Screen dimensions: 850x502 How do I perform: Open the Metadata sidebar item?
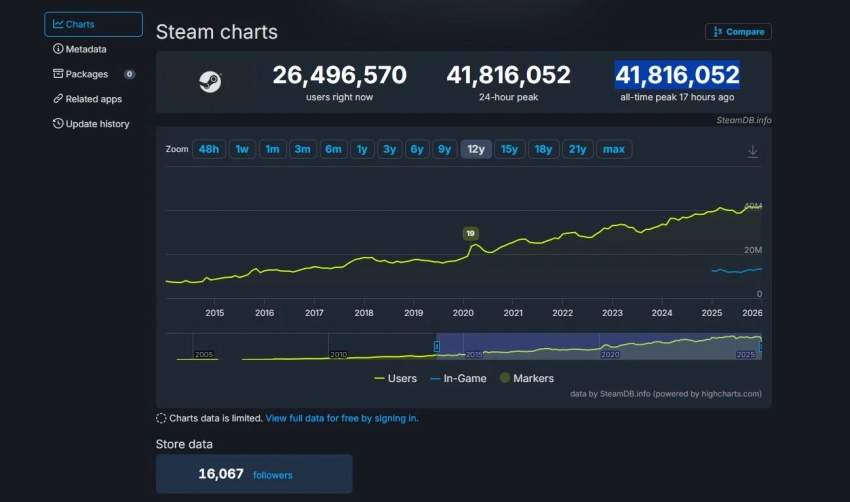[80, 49]
